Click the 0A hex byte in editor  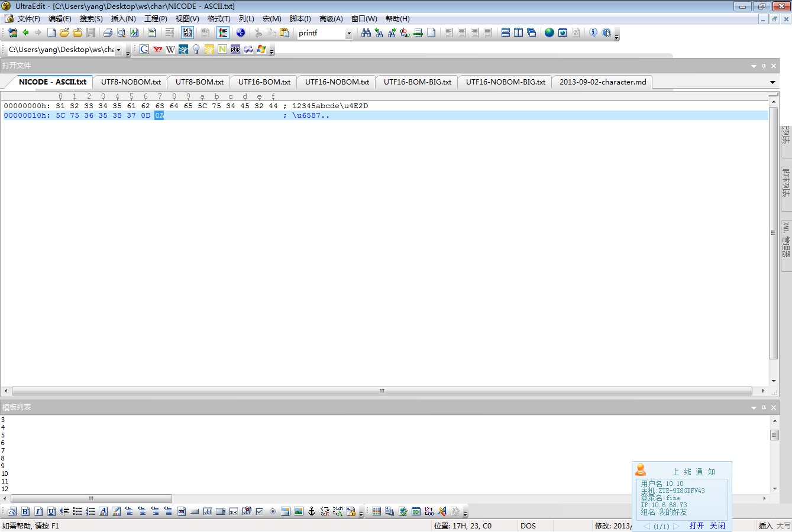coord(159,115)
